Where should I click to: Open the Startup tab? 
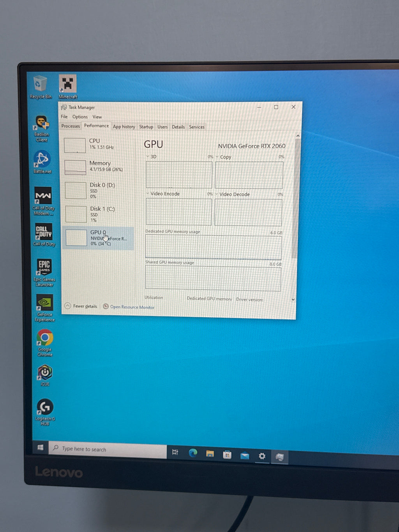(146, 127)
